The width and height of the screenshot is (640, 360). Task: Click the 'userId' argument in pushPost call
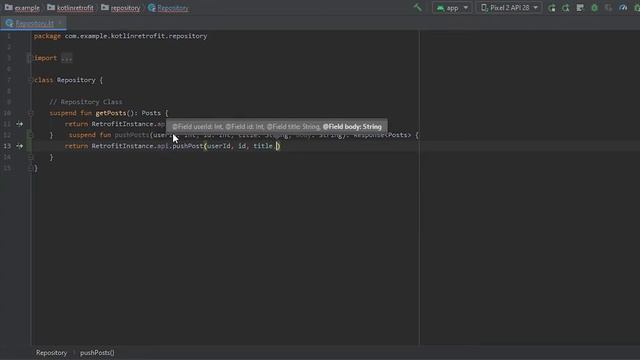(219, 146)
